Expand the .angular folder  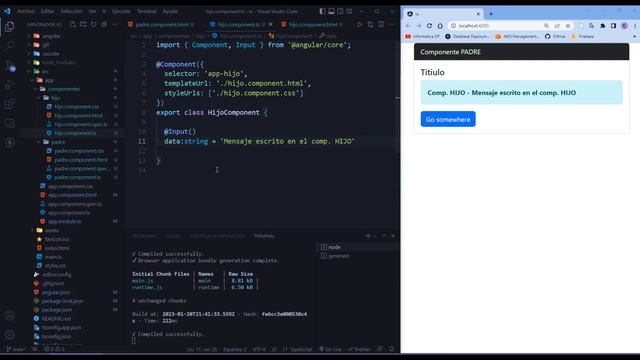point(51,36)
